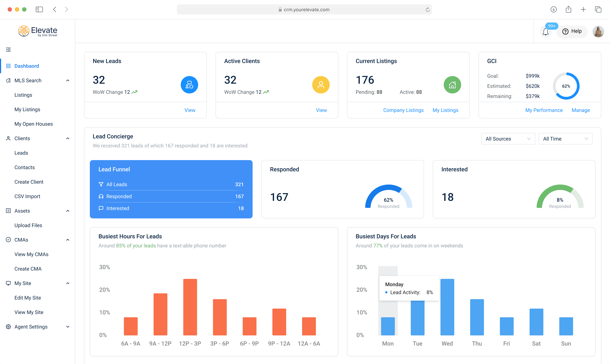Viewport: 610px width, 364px height.
Task: Click the user profile avatar
Action: [x=598, y=31]
